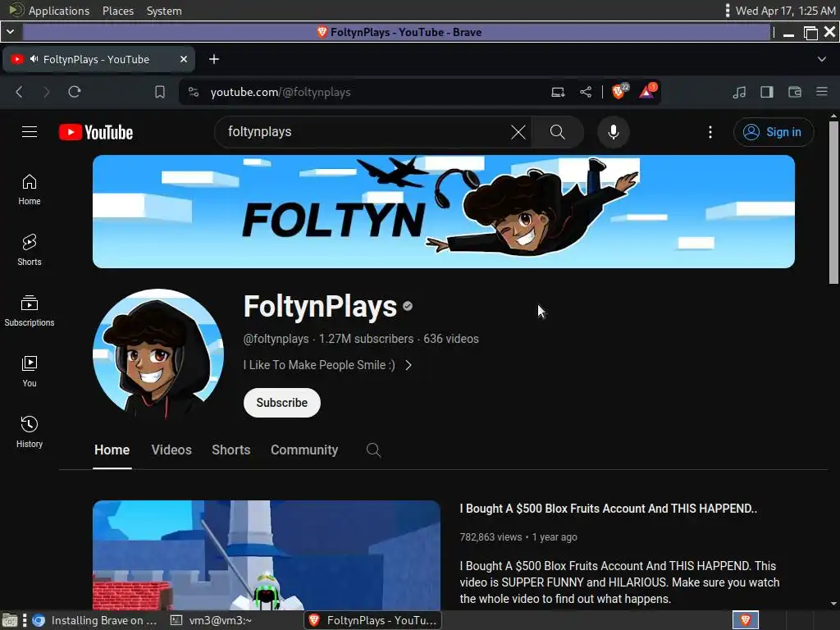Click install/cast screen icon in address bar
Image resolution: width=840 pixels, height=630 pixels.
tap(558, 92)
